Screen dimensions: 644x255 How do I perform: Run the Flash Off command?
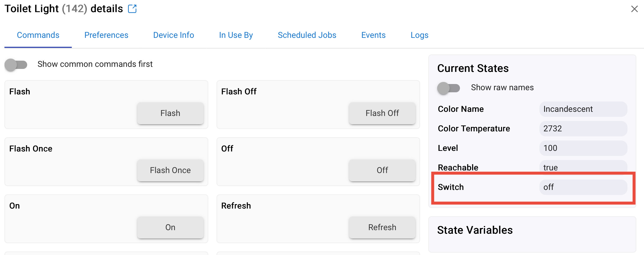point(382,113)
